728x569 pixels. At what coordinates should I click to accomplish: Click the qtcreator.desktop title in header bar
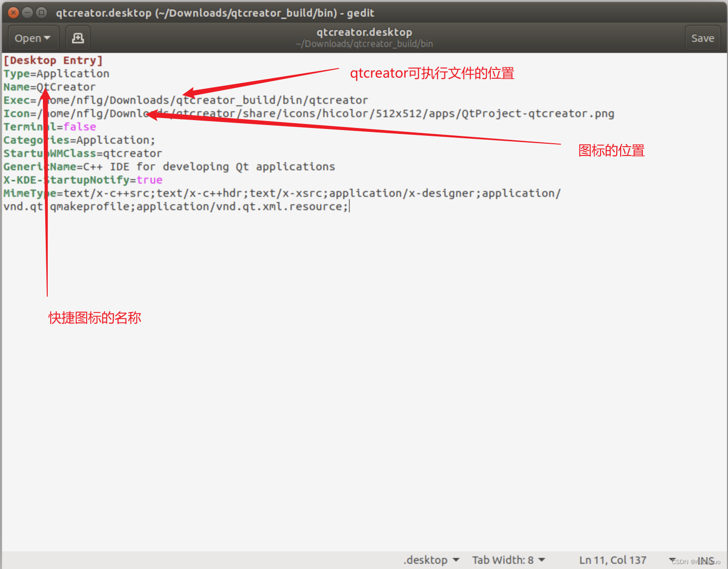tap(364, 32)
